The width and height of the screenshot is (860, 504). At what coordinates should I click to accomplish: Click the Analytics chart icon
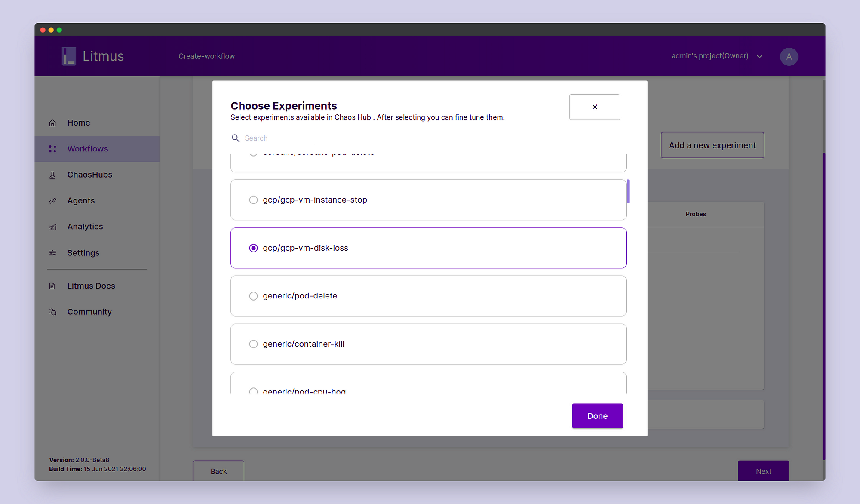52,227
